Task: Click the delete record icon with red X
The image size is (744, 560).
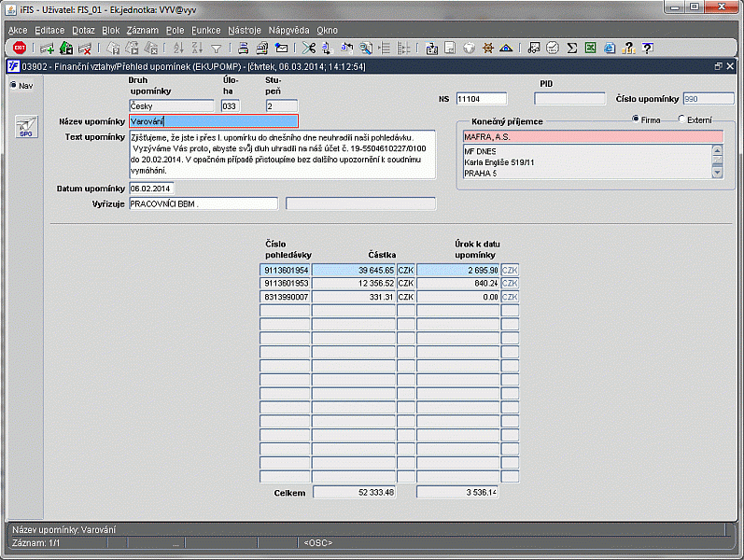Action: (x=84, y=48)
